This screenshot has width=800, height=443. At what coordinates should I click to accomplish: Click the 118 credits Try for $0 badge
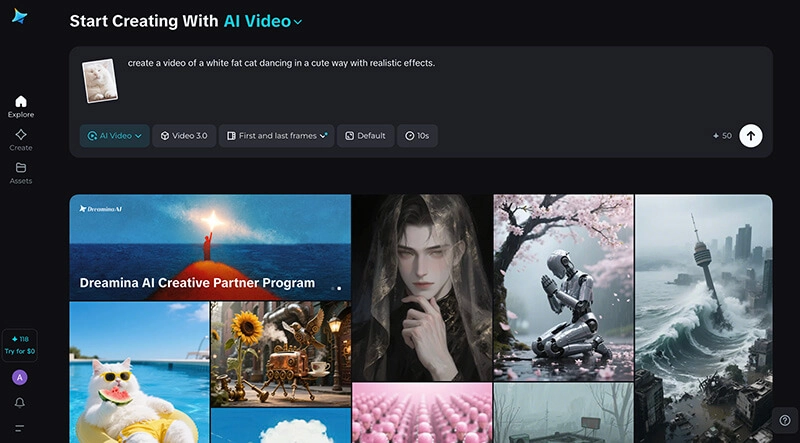click(x=19, y=346)
